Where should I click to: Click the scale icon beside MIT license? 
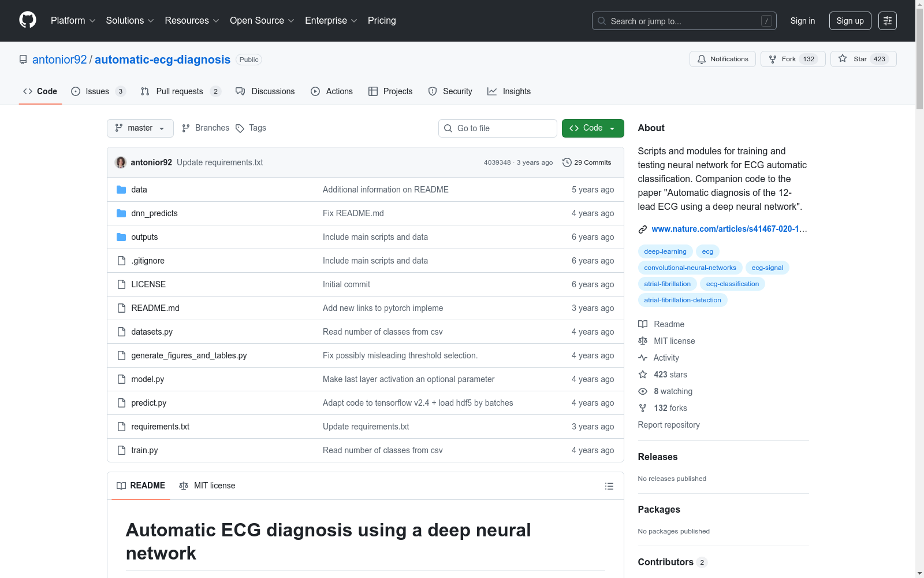pyautogui.click(x=643, y=341)
